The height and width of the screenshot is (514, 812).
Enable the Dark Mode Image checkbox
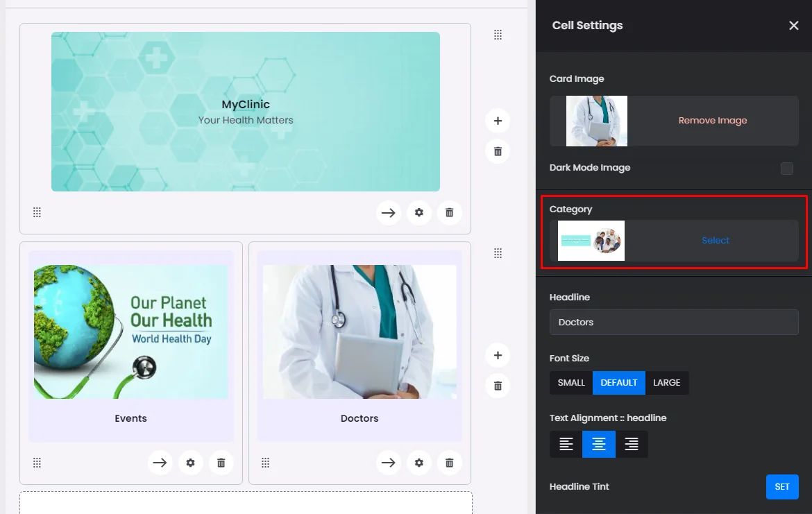(786, 169)
